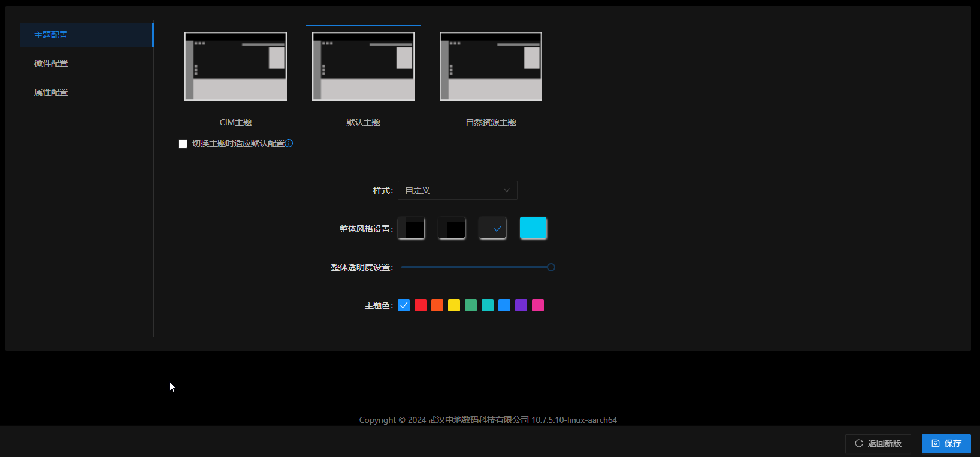The width and height of the screenshot is (980, 457).
Task: Open the 主题配置 sidebar tab
Action: tap(86, 35)
